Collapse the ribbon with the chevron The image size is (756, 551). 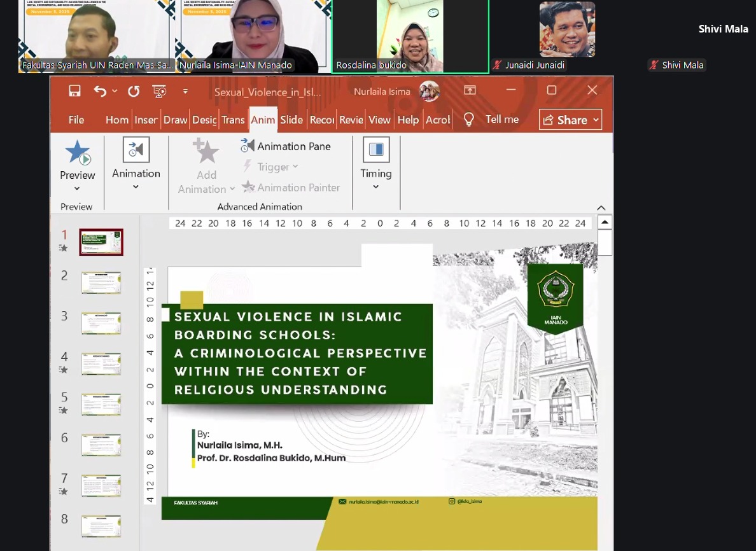point(601,207)
